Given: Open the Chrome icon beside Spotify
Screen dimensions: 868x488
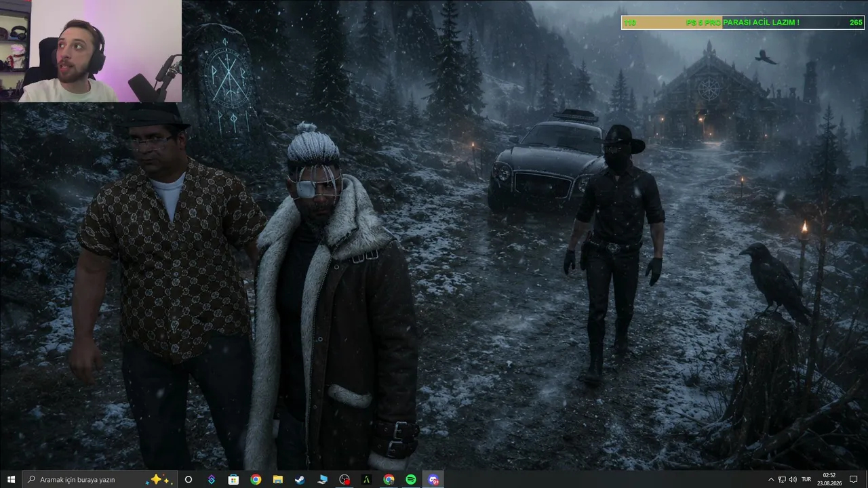Looking at the screenshot, I should 389,479.
